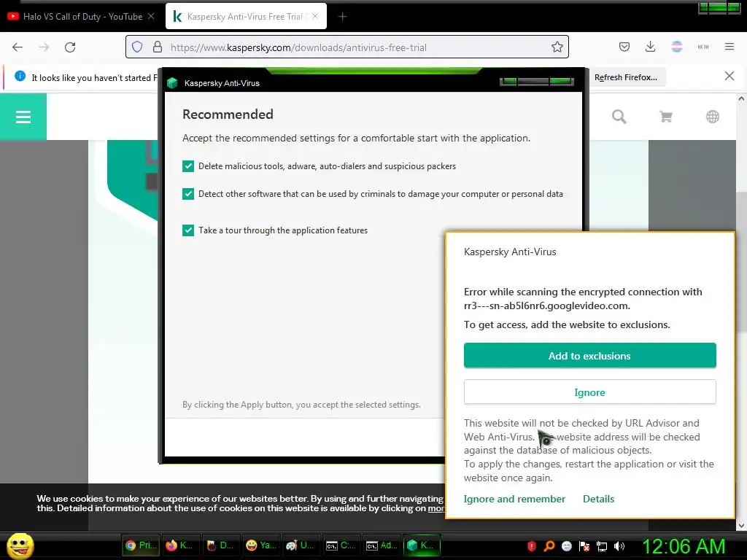Choose the Ignore and remember link
747x560 pixels.
[514, 499]
